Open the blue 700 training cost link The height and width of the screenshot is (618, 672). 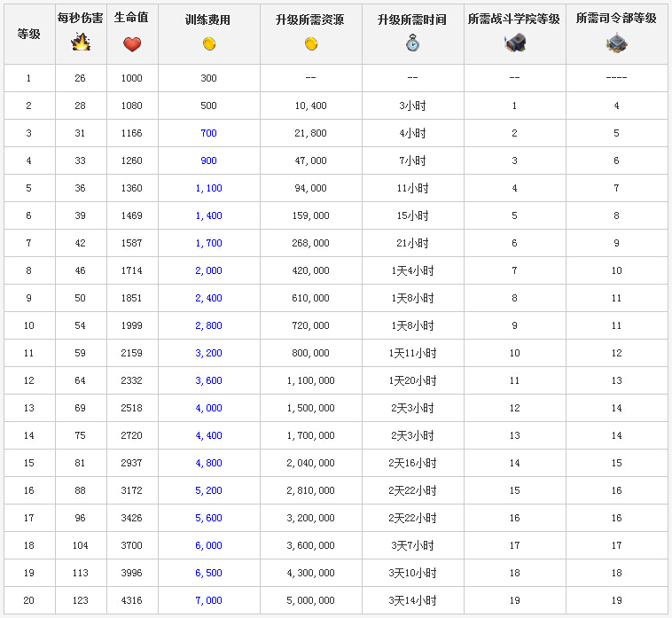(208, 133)
